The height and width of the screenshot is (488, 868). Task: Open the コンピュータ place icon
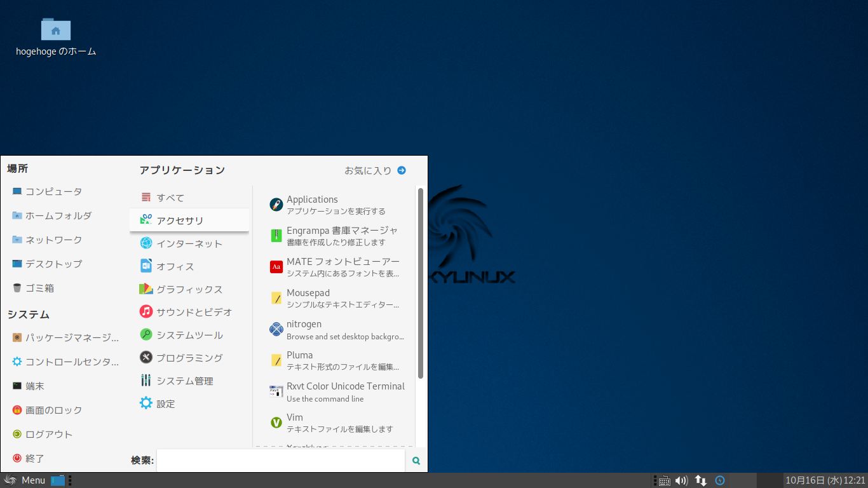17,191
